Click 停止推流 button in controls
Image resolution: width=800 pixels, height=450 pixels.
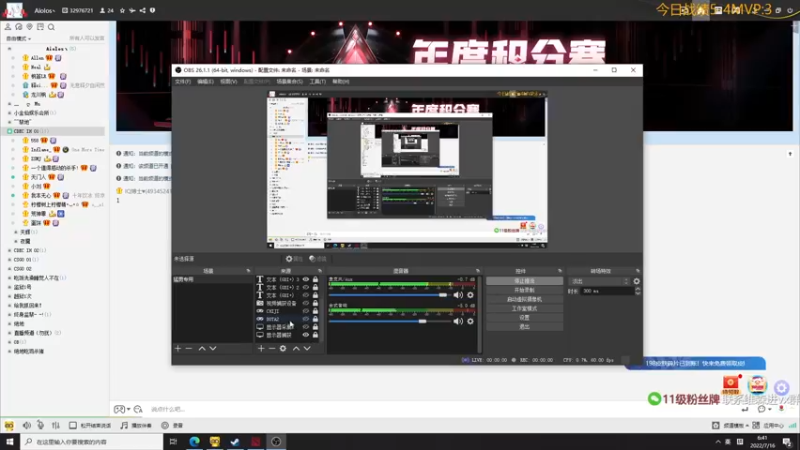pyautogui.click(x=524, y=281)
